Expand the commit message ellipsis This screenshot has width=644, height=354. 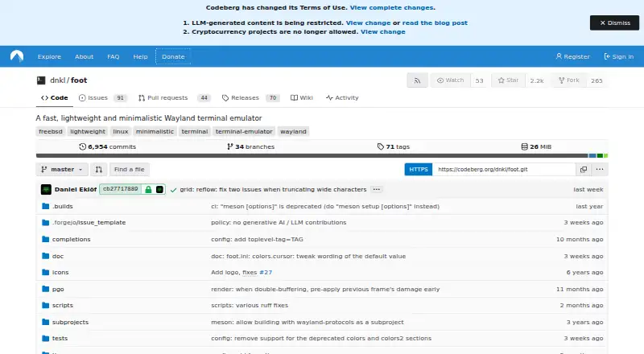click(376, 189)
